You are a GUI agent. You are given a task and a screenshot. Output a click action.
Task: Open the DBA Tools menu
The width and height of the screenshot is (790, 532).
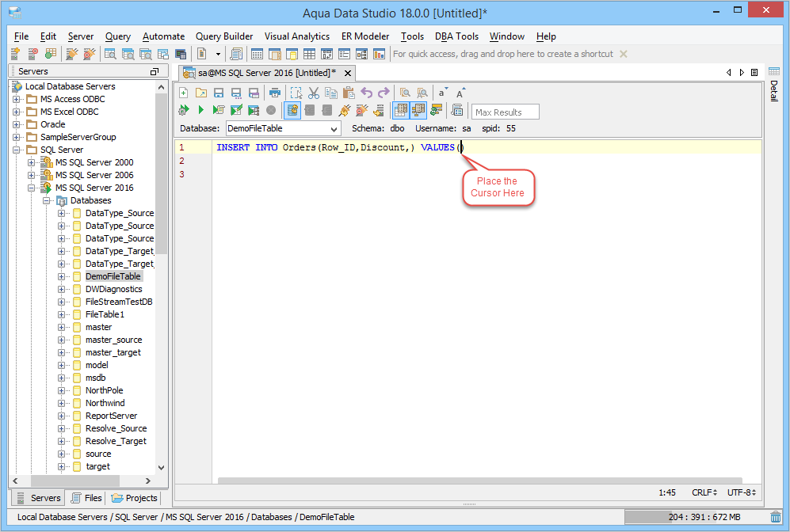pyautogui.click(x=456, y=36)
